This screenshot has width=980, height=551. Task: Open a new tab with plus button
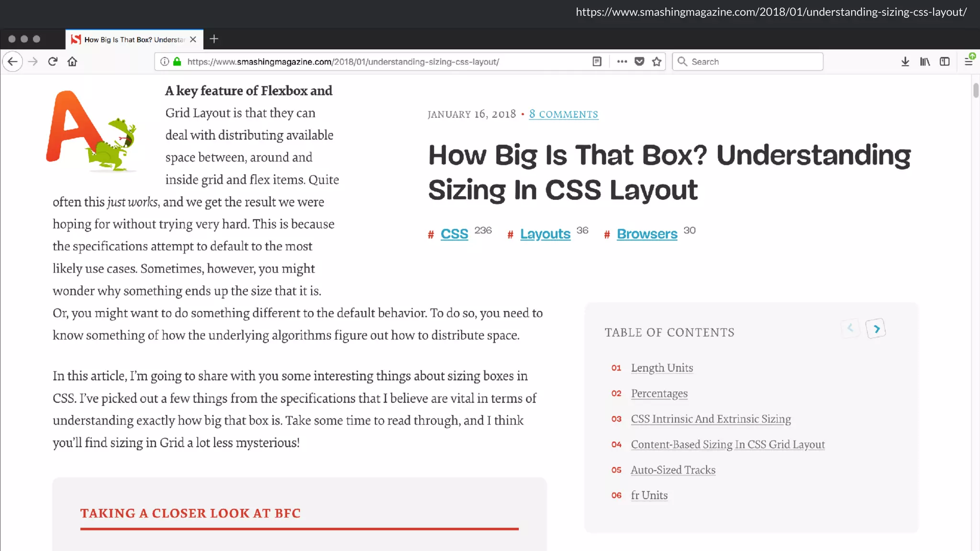214,39
